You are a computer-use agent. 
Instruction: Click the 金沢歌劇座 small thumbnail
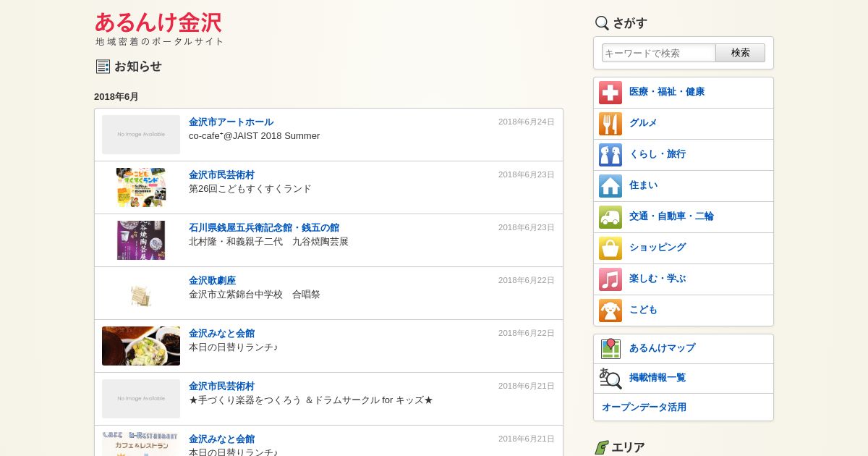[x=141, y=295]
